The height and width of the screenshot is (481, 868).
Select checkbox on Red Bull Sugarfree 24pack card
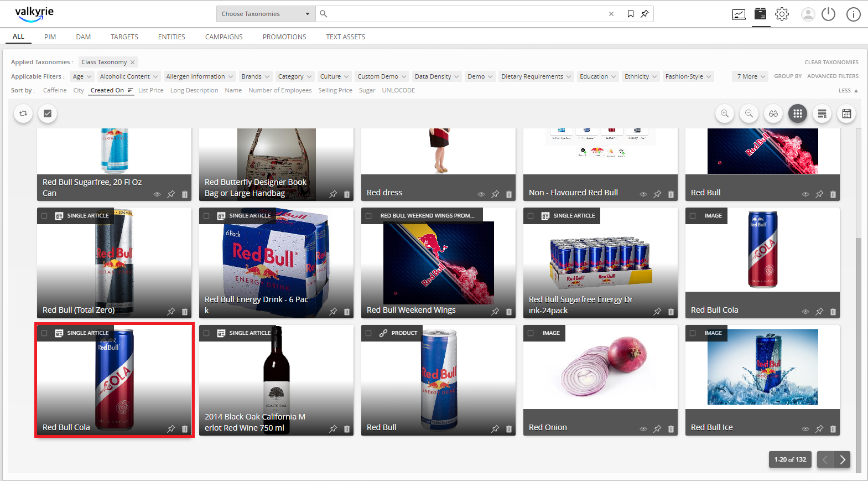(531, 216)
